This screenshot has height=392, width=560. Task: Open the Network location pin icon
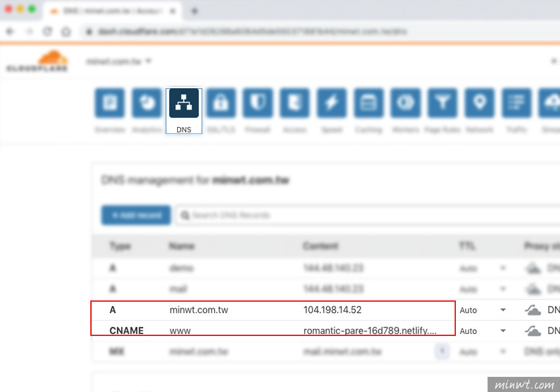[x=480, y=103]
